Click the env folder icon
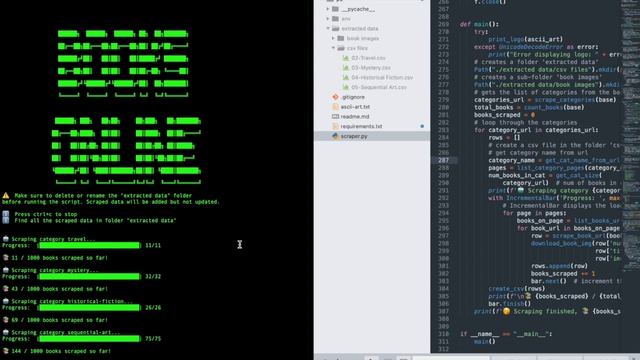 point(336,18)
